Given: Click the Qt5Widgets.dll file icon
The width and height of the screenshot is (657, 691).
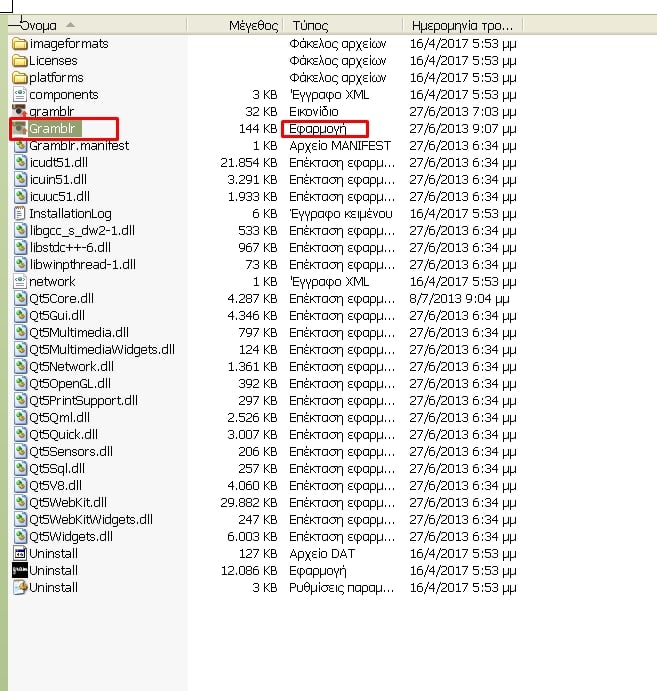Looking at the screenshot, I should (x=20, y=537).
